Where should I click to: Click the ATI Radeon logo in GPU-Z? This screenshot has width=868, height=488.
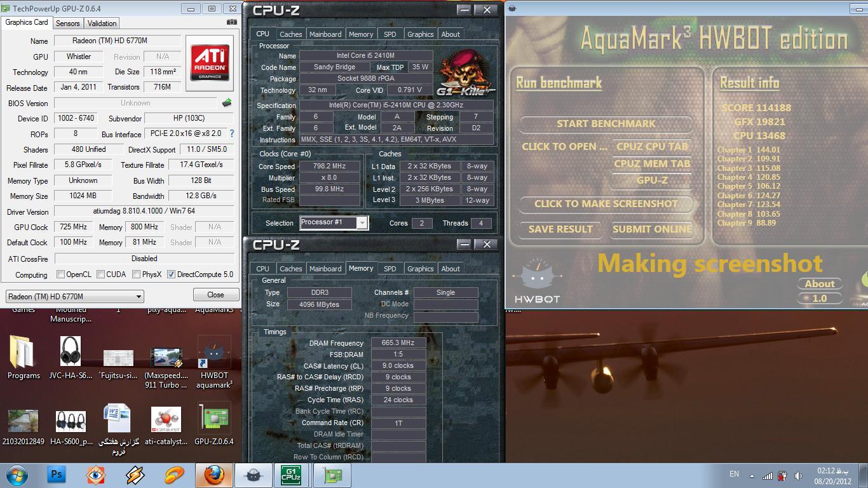pos(210,62)
